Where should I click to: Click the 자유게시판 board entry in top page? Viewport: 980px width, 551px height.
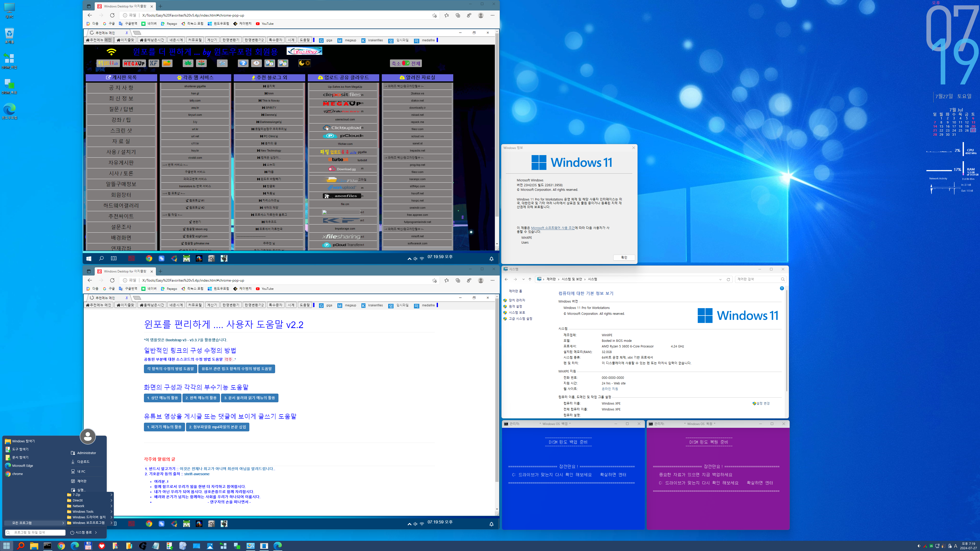[121, 163]
